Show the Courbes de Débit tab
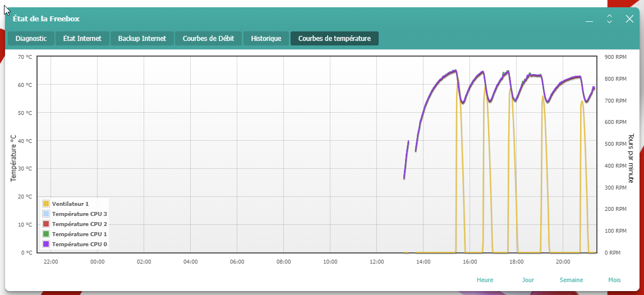Viewport: 644px width, 295px height. pyautogui.click(x=209, y=39)
